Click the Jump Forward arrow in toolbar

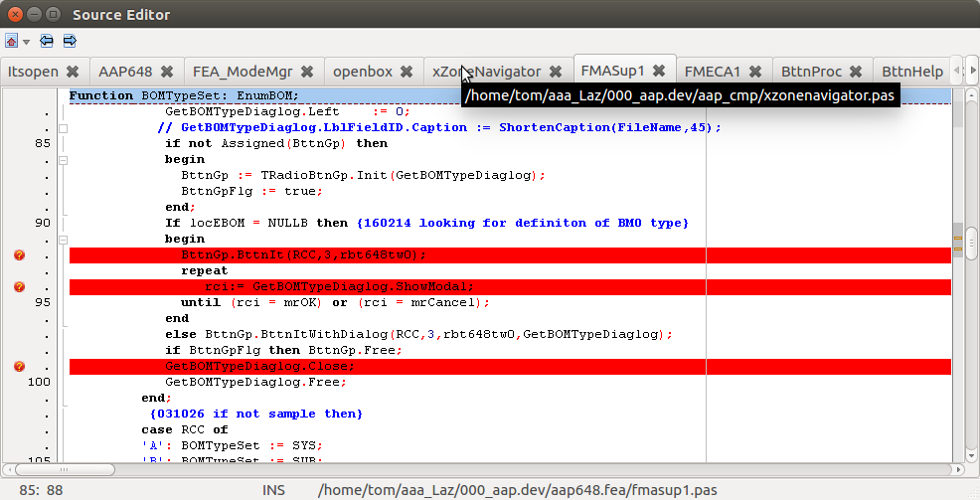pyautogui.click(x=70, y=42)
